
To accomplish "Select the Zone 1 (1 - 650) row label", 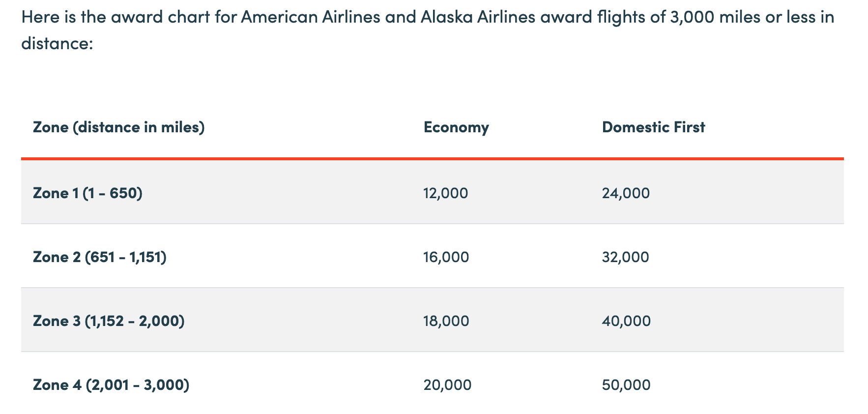I will point(87,193).
